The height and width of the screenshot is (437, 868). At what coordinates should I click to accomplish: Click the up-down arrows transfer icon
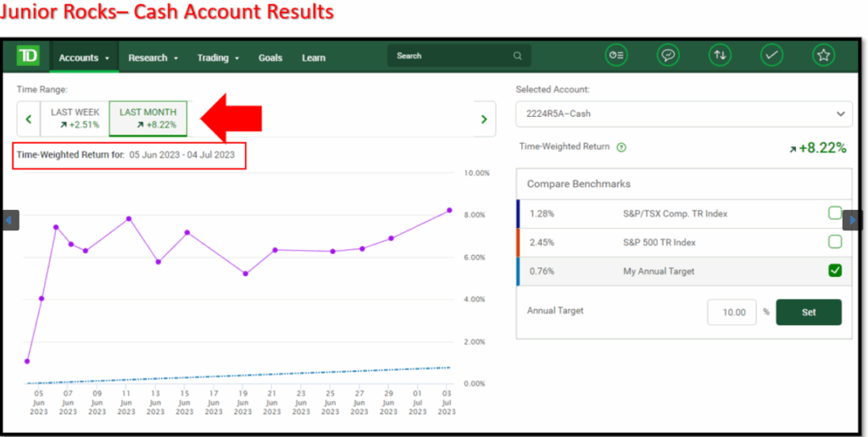(720, 56)
